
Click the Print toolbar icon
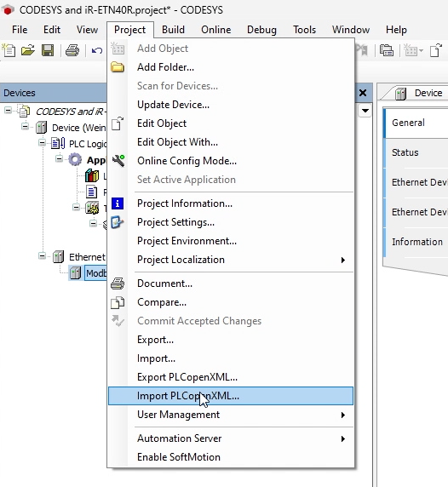(72, 50)
